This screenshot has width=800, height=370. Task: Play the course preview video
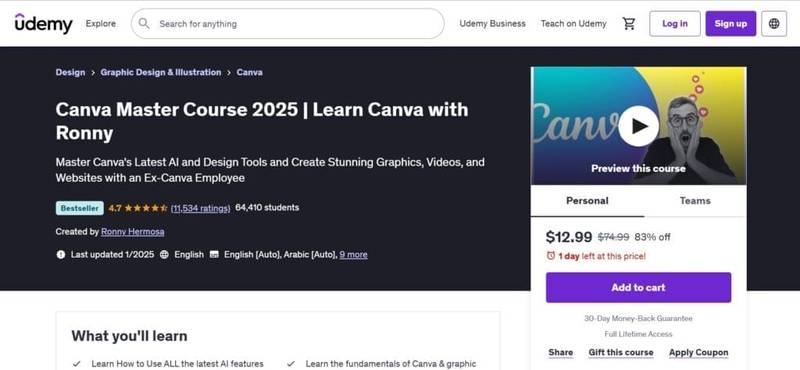tap(638, 126)
